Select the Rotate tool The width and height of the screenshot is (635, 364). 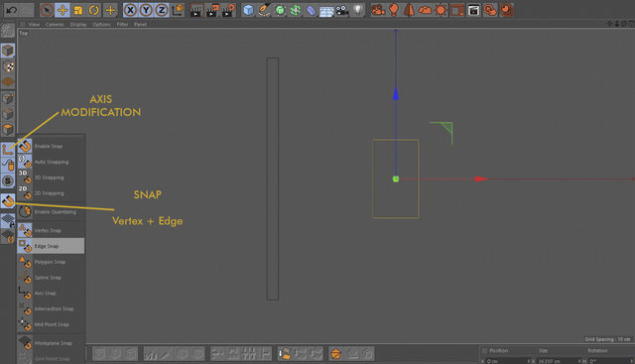94,10
